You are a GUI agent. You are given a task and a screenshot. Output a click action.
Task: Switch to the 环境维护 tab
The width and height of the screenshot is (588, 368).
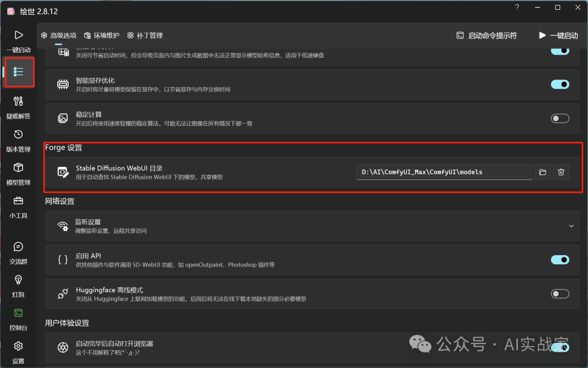pyautogui.click(x=102, y=35)
